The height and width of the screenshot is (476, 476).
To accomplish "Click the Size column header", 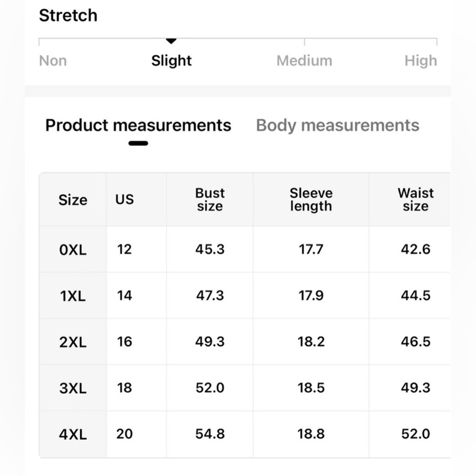I will 73,199.
